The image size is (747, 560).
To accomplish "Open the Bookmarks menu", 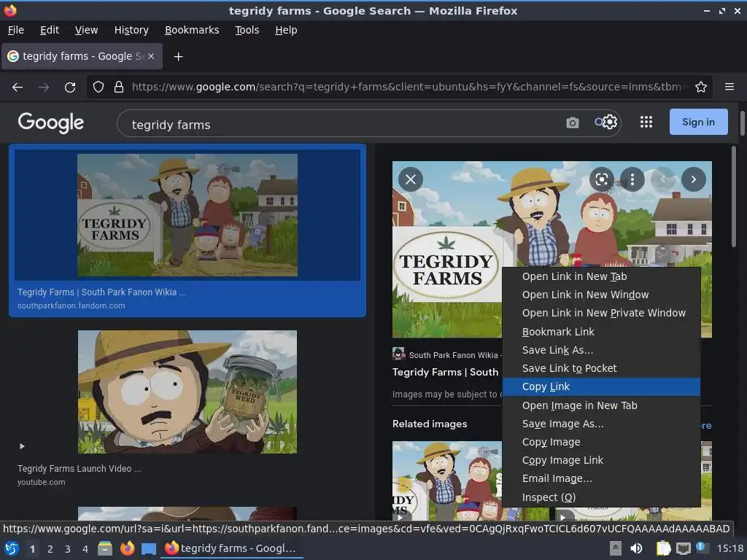I will (x=192, y=30).
